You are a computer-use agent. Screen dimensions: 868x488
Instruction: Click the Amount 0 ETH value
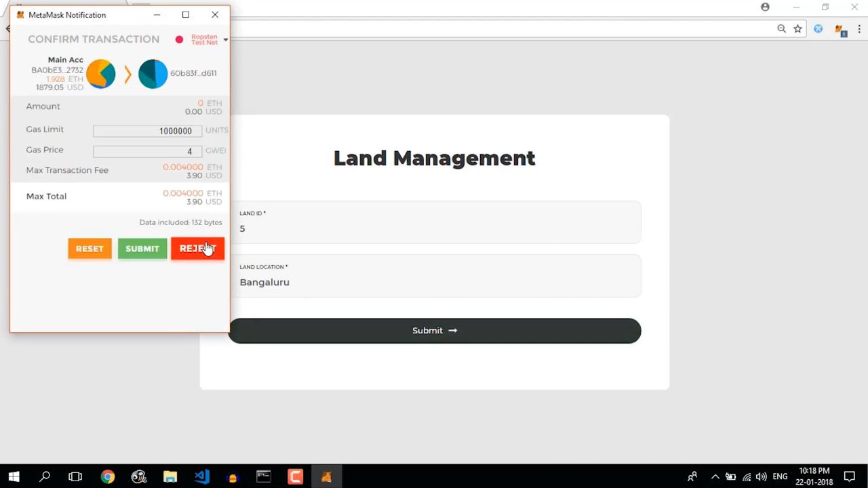(x=210, y=103)
